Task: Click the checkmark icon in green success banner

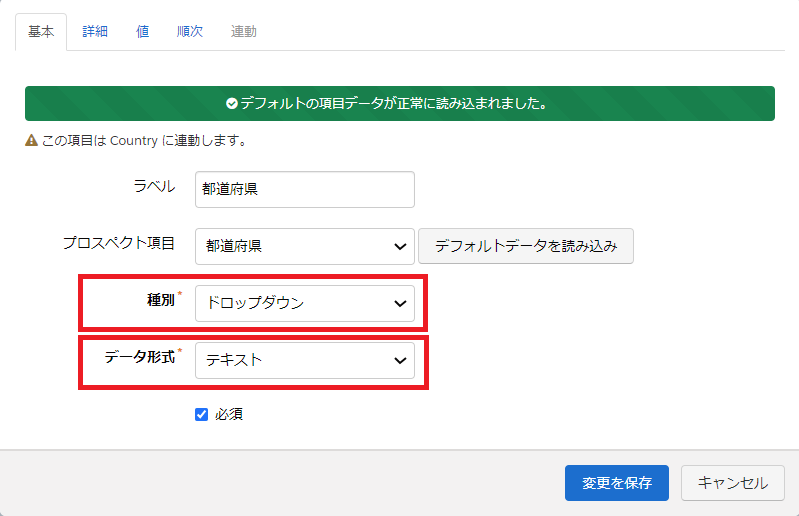Action: [x=232, y=104]
